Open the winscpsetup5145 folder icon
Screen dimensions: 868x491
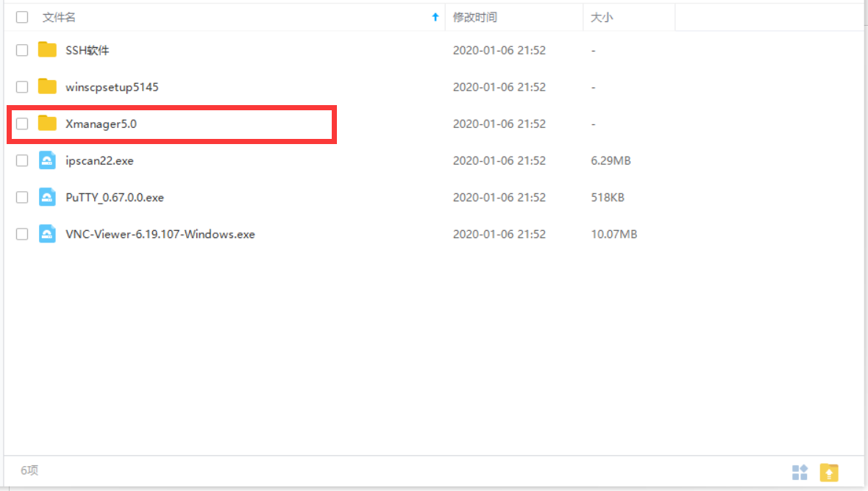[47, 87]
